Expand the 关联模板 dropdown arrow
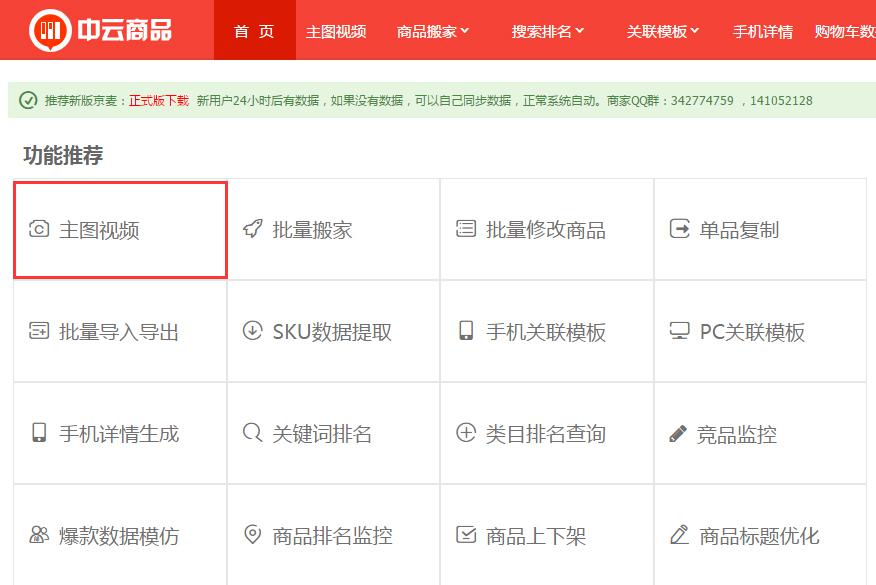Screen dimensions: 876x585 pos(694,31)
